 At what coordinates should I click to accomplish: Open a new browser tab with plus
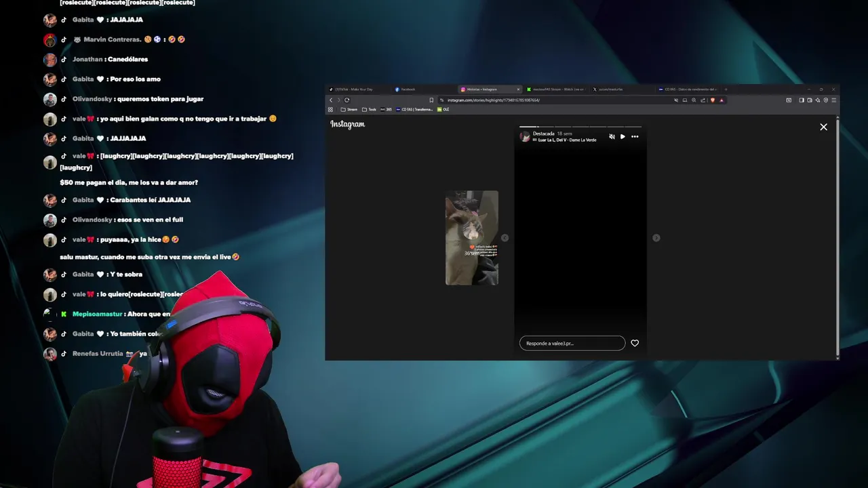click(726, 89)
